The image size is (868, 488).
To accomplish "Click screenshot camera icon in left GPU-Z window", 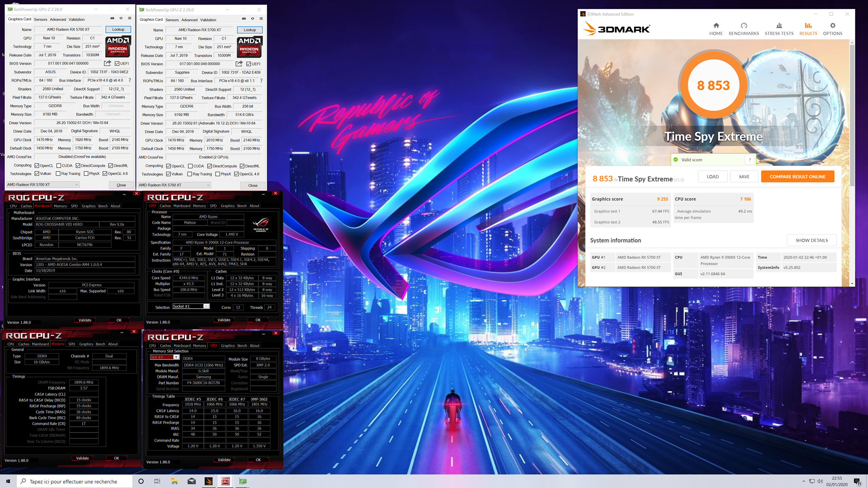I will [112, 18].
